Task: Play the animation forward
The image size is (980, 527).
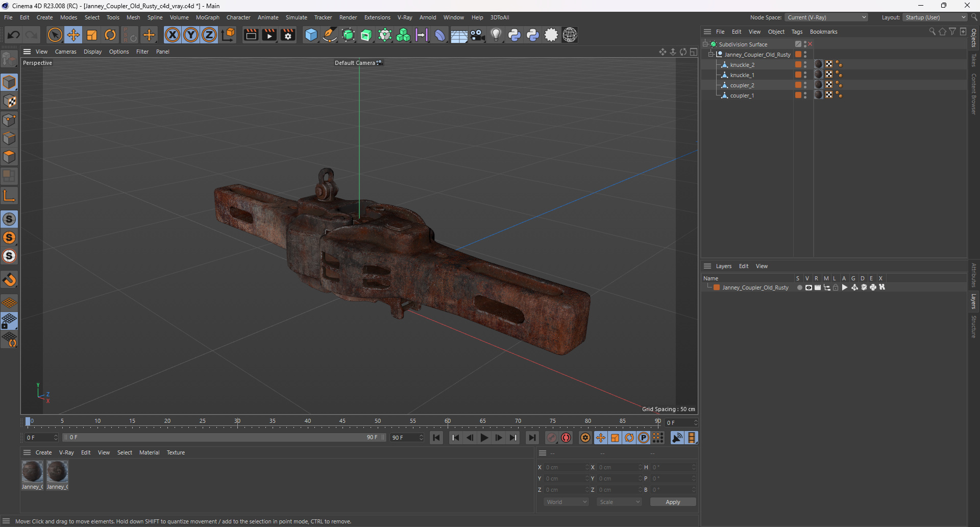Action: (484, 438)
